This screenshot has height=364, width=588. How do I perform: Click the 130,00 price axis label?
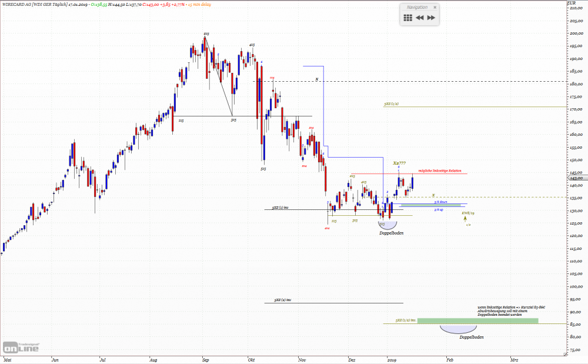tap(576, 211)
